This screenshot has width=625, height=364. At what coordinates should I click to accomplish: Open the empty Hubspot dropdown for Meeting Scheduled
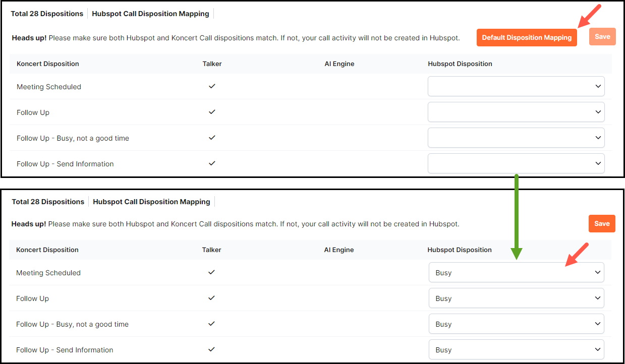click(x=516, y=86)
